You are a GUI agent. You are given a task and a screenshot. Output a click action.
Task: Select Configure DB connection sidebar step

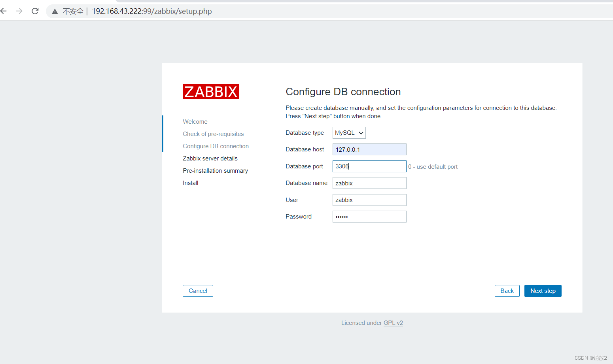point(216,146)
